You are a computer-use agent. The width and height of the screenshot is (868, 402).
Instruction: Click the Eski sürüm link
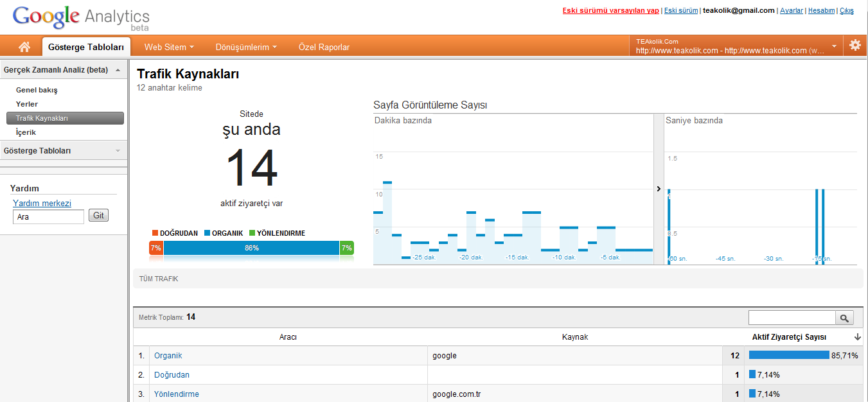(681, 10)
